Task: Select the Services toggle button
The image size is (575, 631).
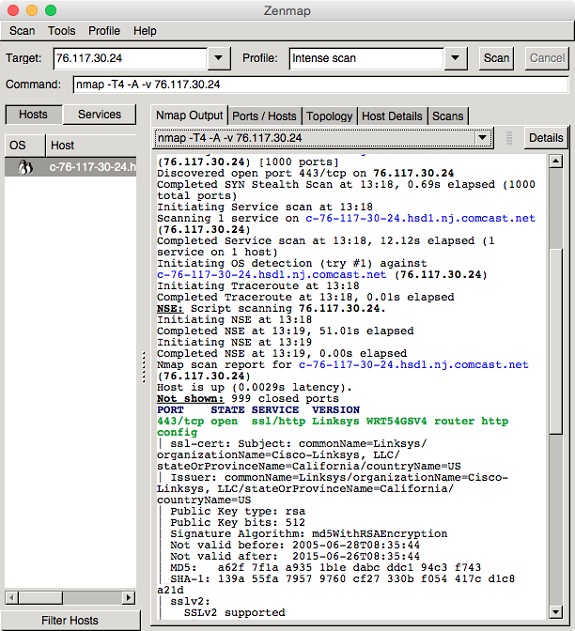Action: coord(99,115)
